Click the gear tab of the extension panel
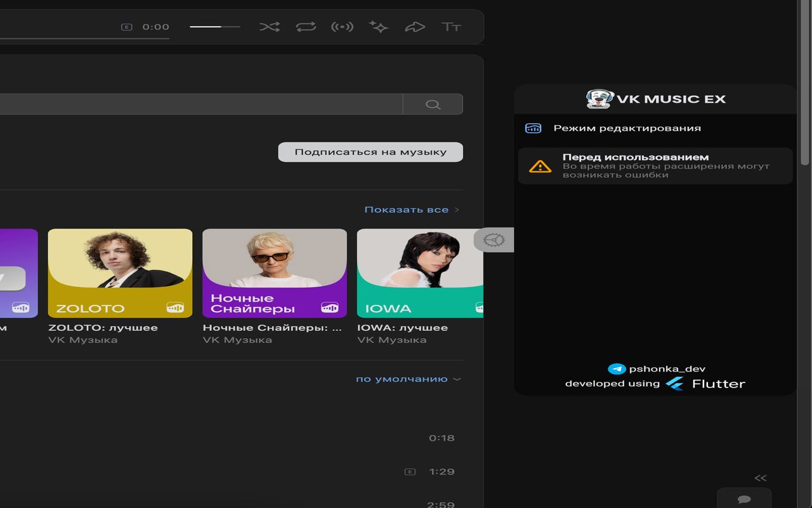812x508 pixels. 494,240
